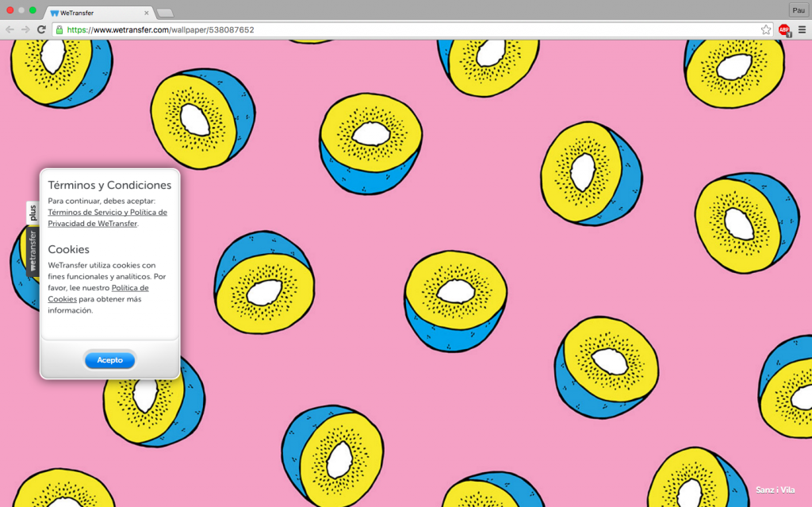
Task: Click 'Para continuar, debes aceptar:' text
Action: [x=101, y=202]
